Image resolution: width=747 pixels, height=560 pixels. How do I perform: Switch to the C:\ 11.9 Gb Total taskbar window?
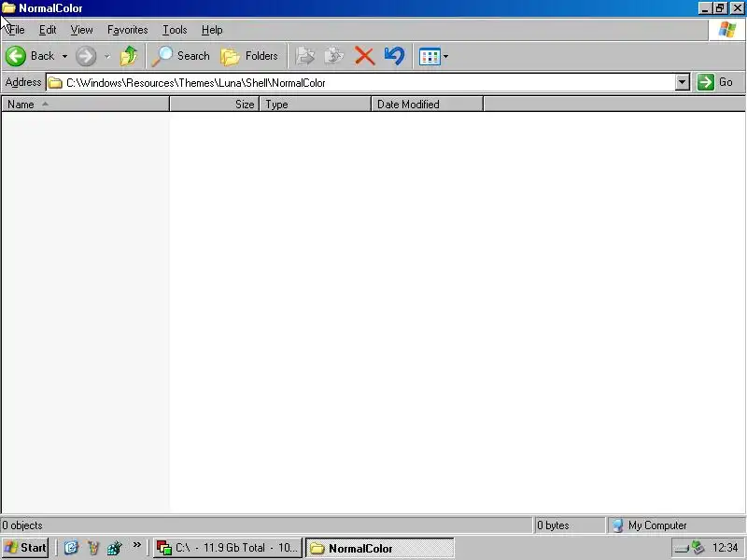(x=228, y=548)
